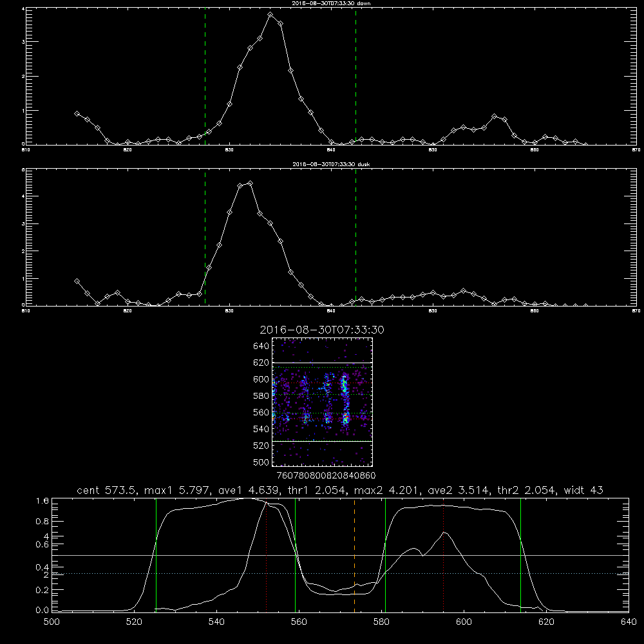Click the "2016-08-30T07:33:30 dusk" plot title
The width and height of the screenshot is (644, 644).
pyautogui.click(x=331, y=164)
